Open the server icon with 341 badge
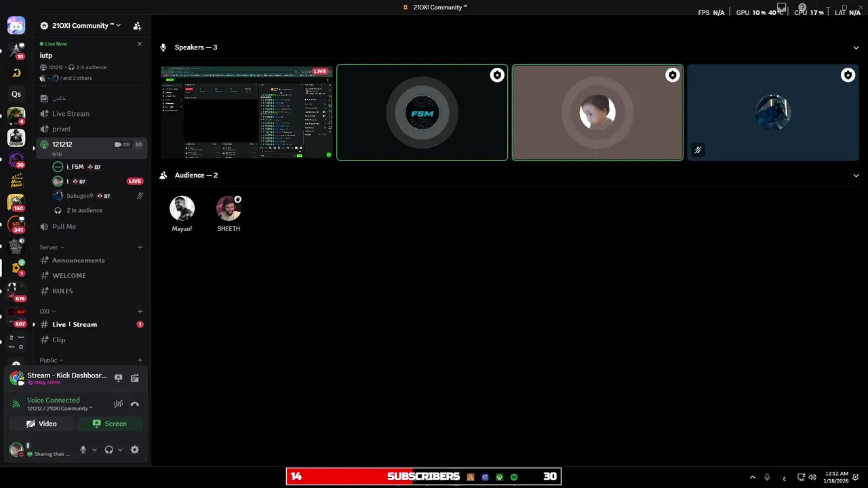The width and height of the screenshot is (868, 488). click(16, 224)
